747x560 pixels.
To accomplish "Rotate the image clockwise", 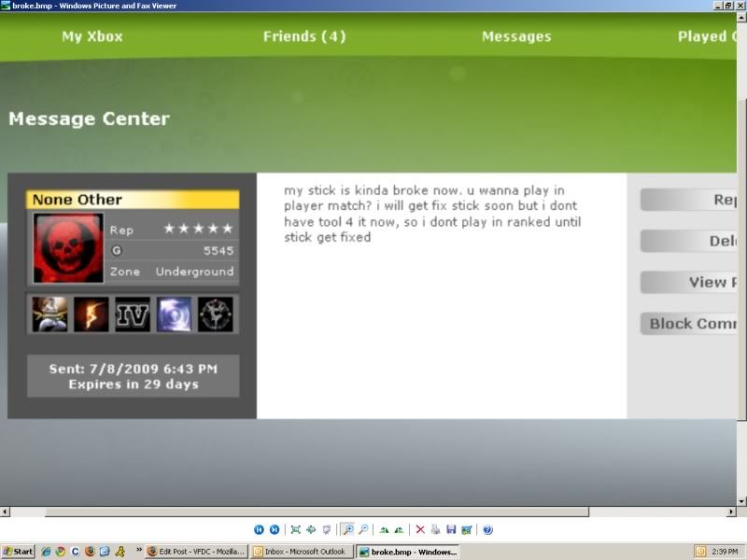I will click(x=384, y=529).
